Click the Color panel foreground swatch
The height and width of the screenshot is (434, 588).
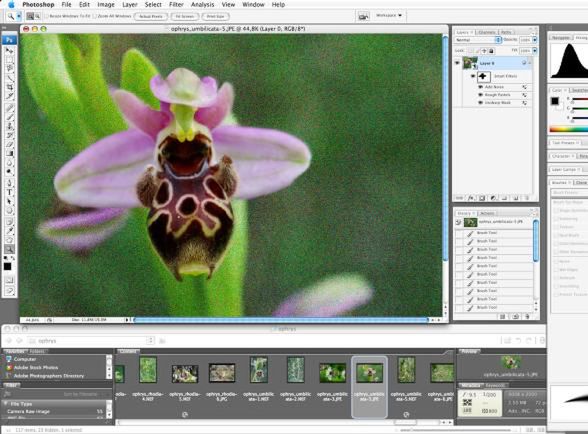pos(555,101)
